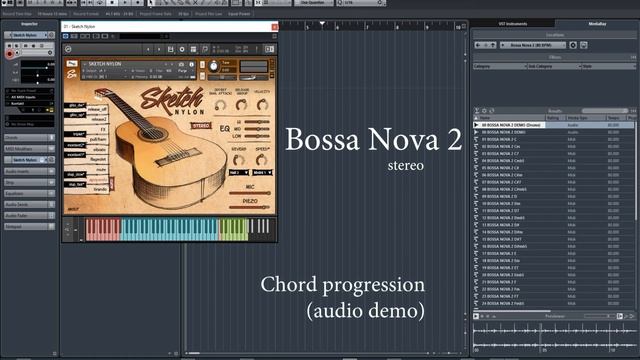The image size is (640, 360).
Task: Expand the Audio Inserts inspector section
Action: [x=29, y=171]
